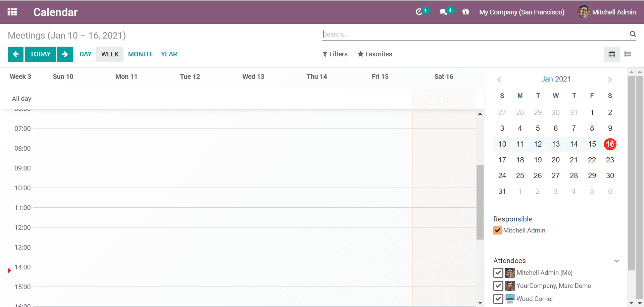Viewport: 644px width, 307px height.
Task: Click the 12:00 time label
Action: click(22, 227)
